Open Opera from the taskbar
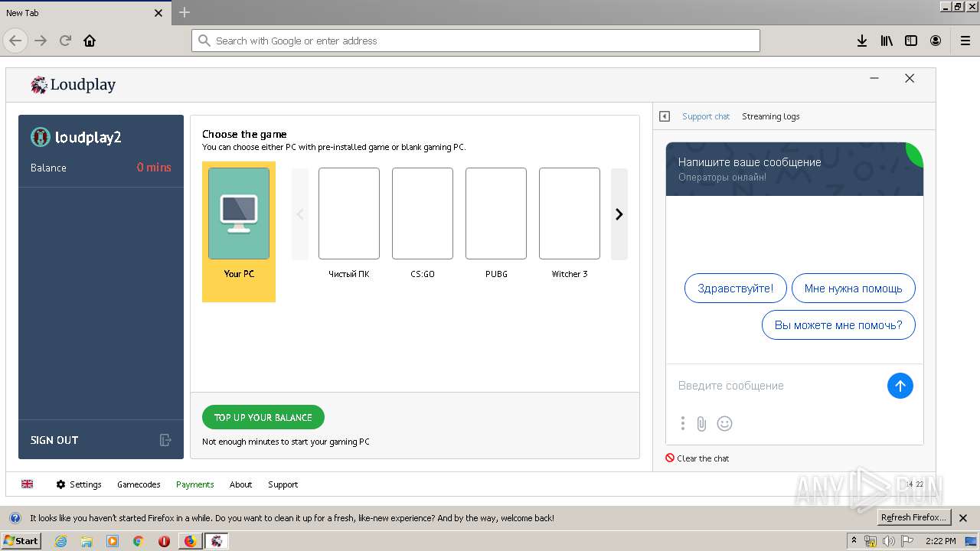 point(164,541)
